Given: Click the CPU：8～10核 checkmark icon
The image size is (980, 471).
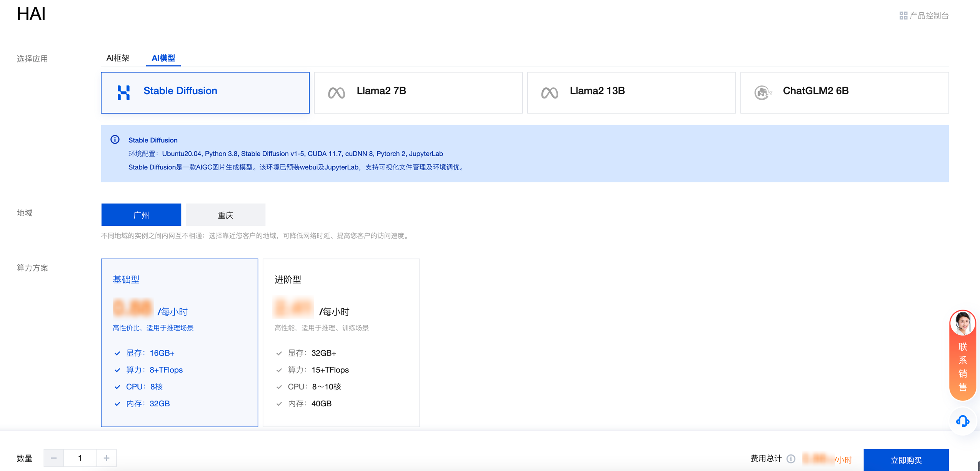Looking at the screenshot, I should [279, 387].
